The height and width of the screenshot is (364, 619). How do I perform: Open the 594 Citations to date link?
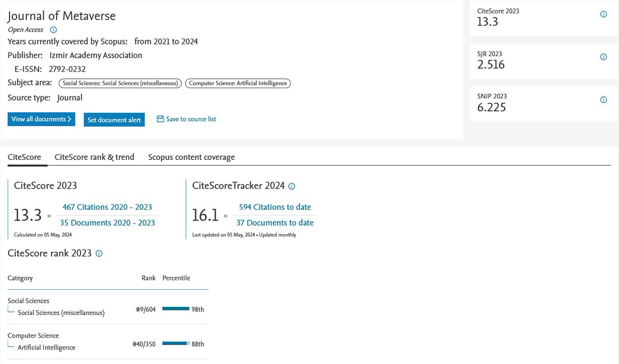click(x=275, y=207)
